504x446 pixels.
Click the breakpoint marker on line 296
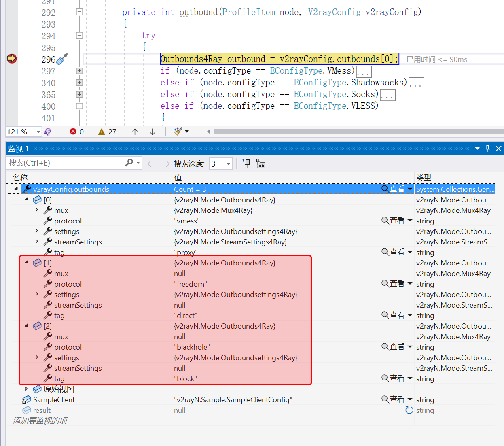[x=12, y=59]
